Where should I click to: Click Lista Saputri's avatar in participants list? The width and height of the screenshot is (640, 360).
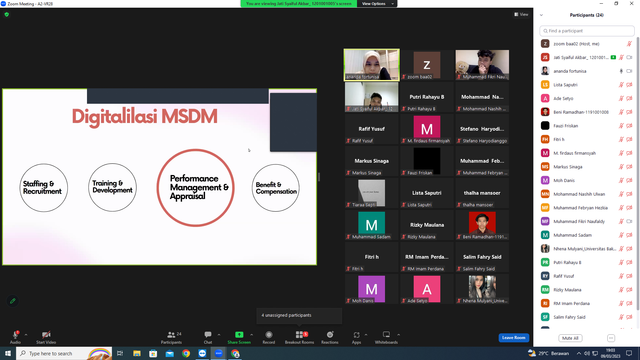(545, 84)
